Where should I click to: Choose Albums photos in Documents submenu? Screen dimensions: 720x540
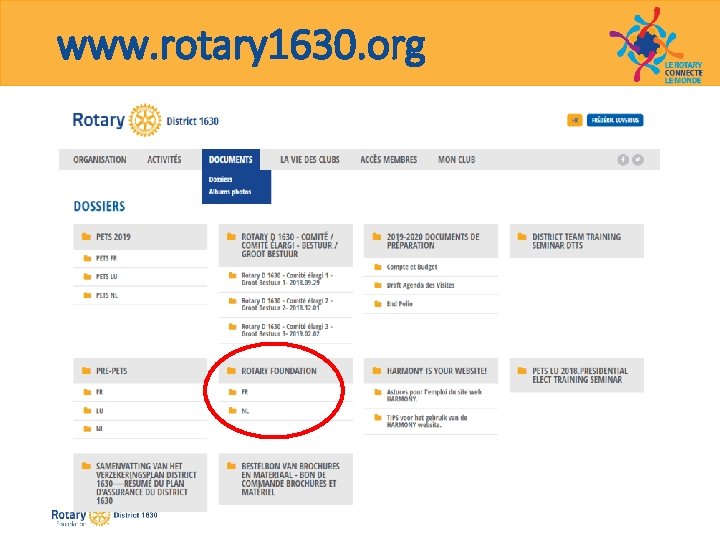pyautogui.click(x=230, y=192)
